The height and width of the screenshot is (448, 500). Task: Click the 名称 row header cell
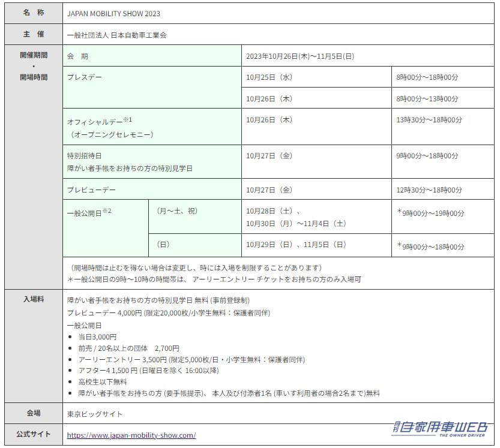[x=33, y=13]
